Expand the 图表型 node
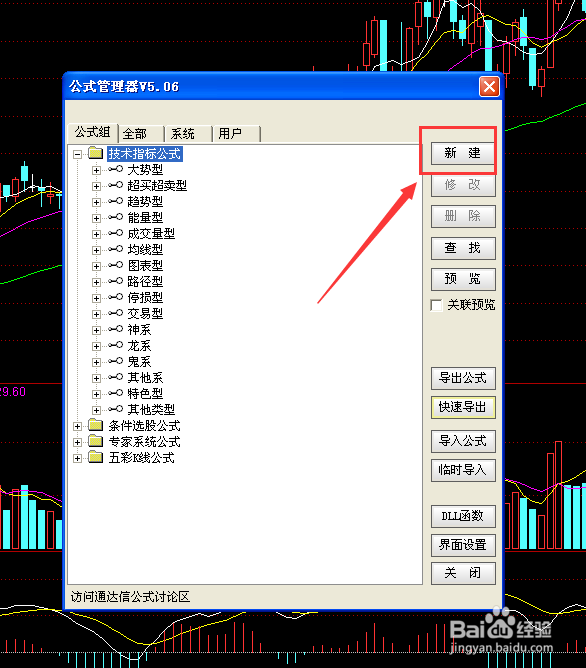The width and height of the screenshot is (586, 668). [96, 266]
